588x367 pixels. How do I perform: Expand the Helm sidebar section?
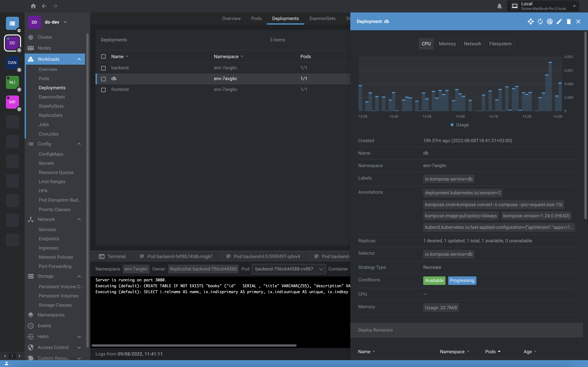pos(79,337)
